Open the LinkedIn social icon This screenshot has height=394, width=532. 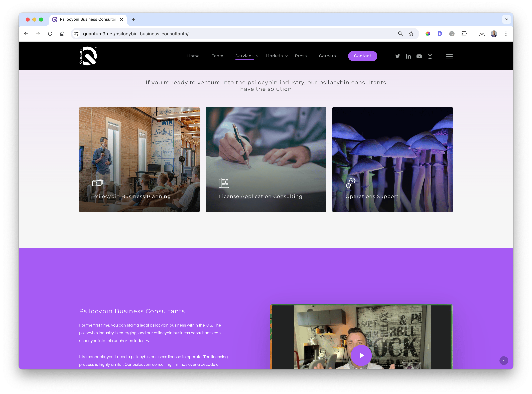coord(408,56)
